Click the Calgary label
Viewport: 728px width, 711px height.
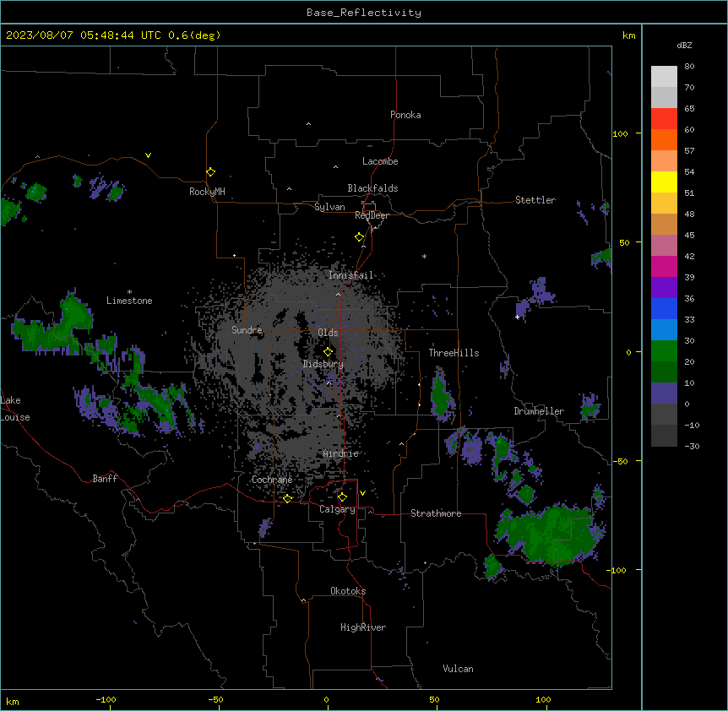pyautogui.click(x=337, y=509)
